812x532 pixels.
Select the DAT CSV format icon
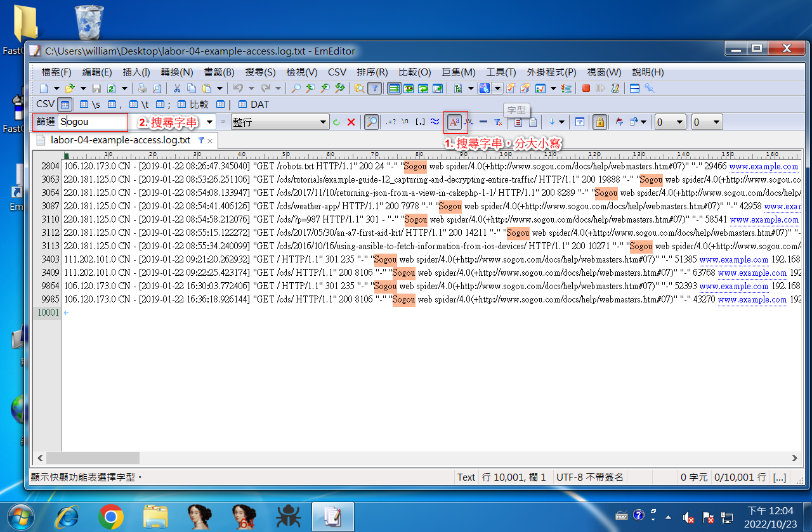click(254, 105)
